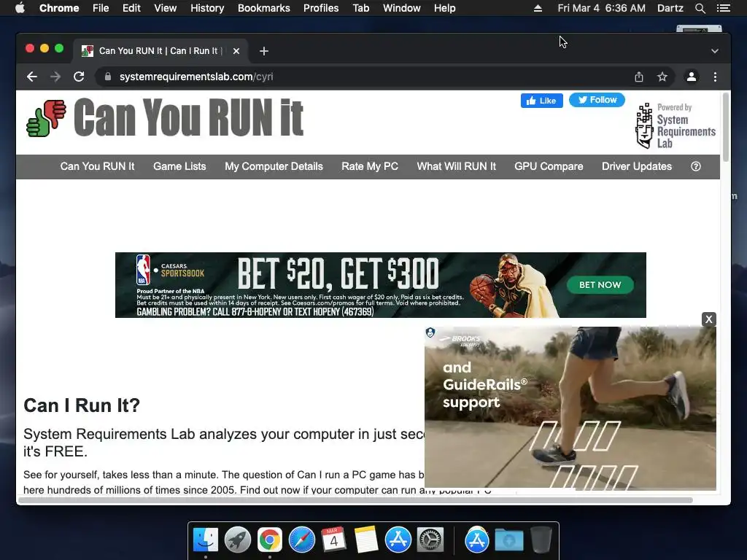
Task: Open a new tab with the plus button
Action: [x=264, y=51]
